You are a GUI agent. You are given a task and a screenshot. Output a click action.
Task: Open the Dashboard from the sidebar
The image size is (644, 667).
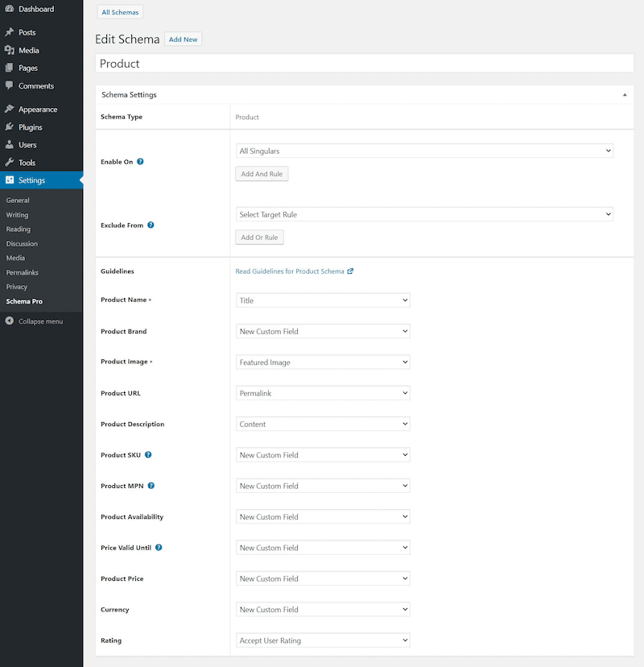pyautogui.click(x=8, y=9)
